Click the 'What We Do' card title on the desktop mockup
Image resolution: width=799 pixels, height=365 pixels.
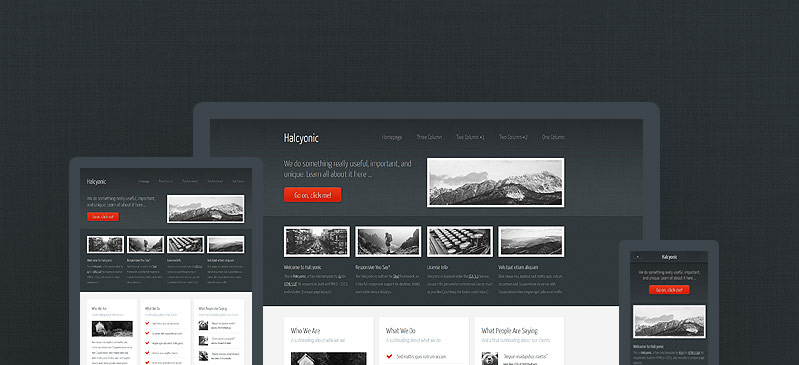pyautogui.click(x=401, y=331)
